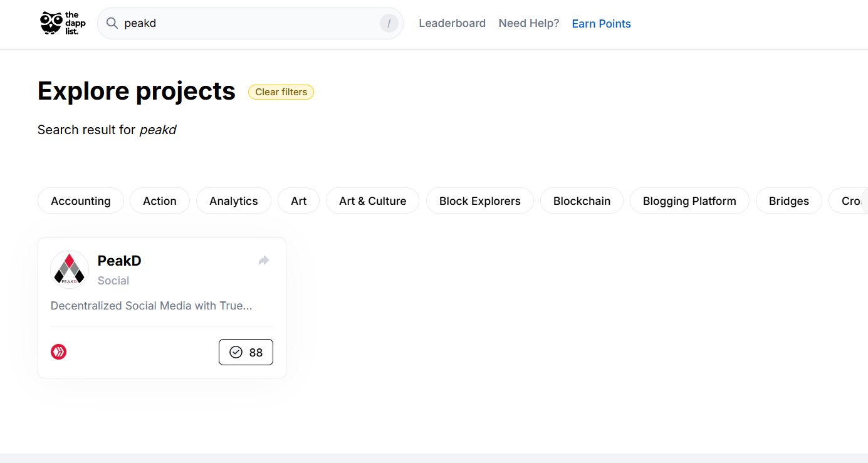
Task: Open the PeakD logo thumbnail
Action: 70,269
